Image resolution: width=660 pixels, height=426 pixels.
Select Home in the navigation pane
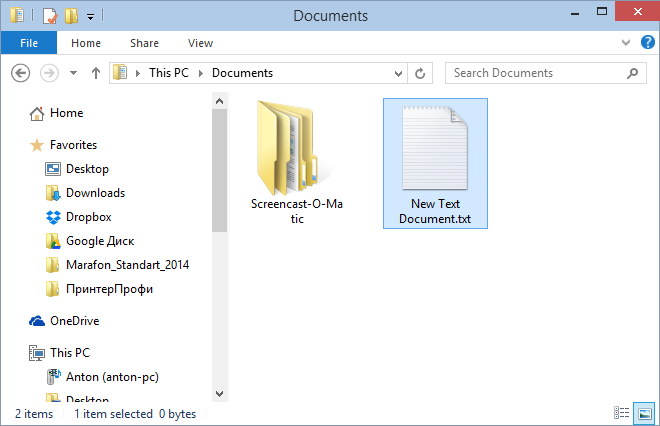(x=67, y=113)
